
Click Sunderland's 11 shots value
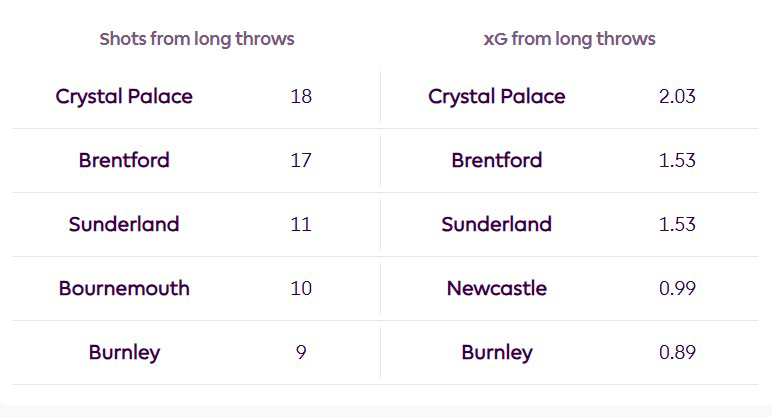[301, 224]
